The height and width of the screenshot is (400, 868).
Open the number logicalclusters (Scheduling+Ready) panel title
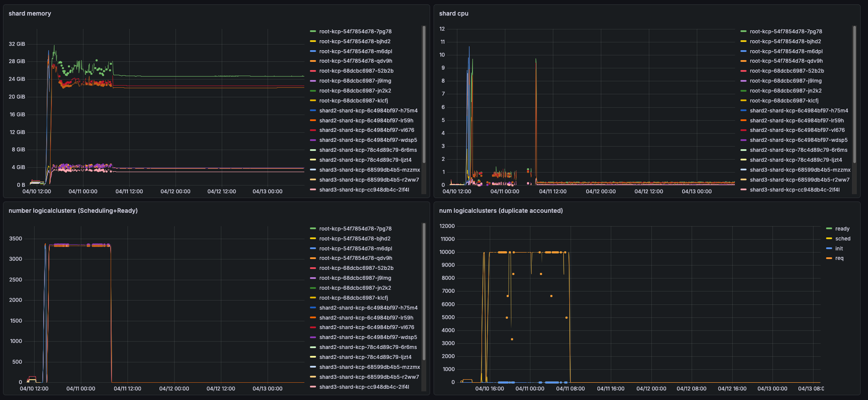click(73, 211)
